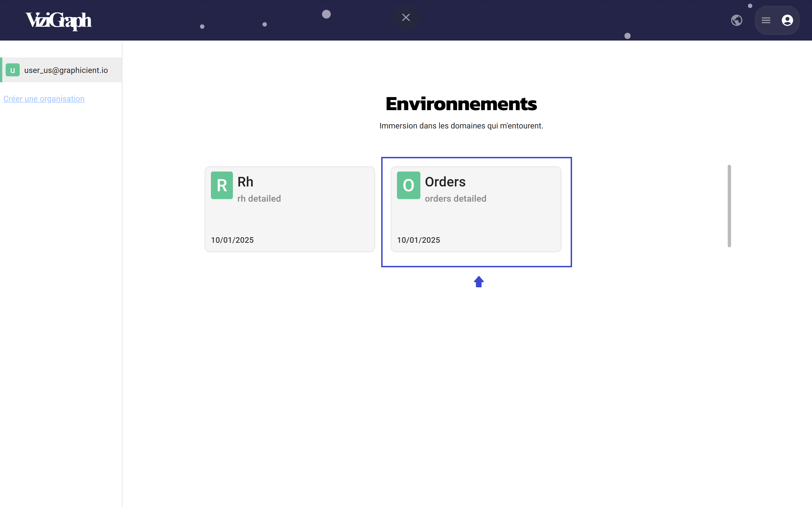
Task: Click the green O icon on Orders card
Action: (x=408, y=185)
